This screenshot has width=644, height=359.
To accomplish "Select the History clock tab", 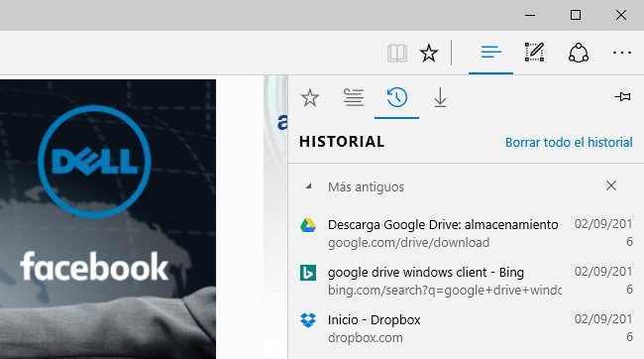I will point(396,98).
